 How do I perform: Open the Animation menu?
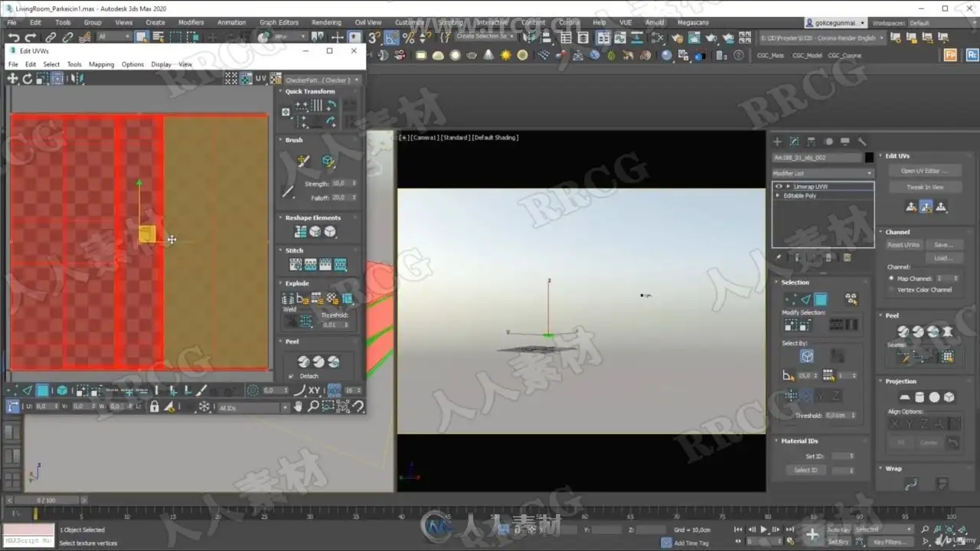click(231, 23)
